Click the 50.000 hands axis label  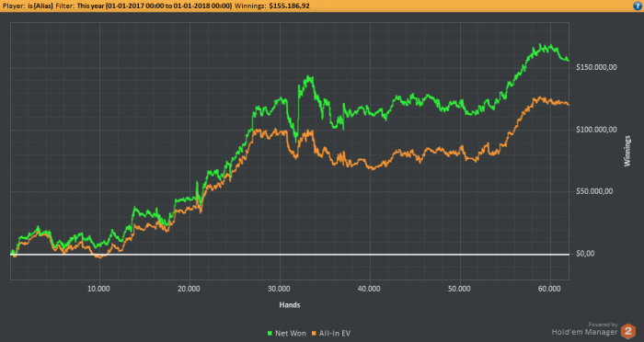[x=459, y=289]
